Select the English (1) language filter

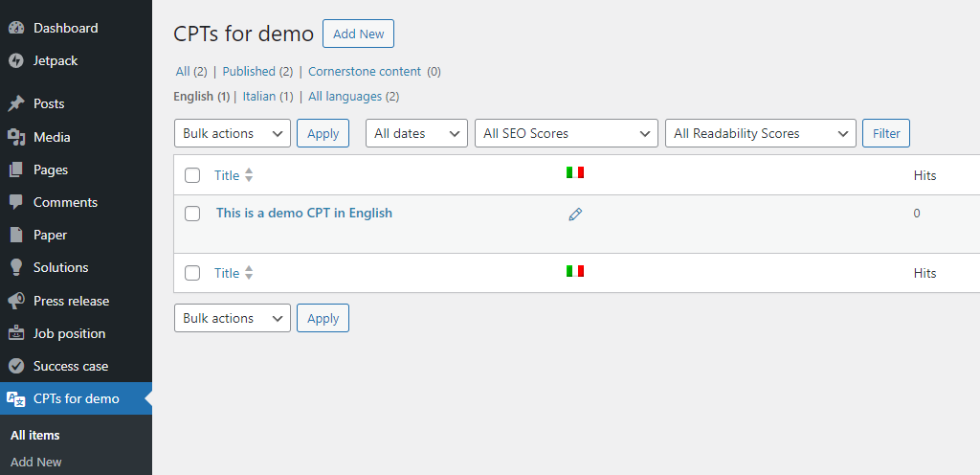coord(202,97)
